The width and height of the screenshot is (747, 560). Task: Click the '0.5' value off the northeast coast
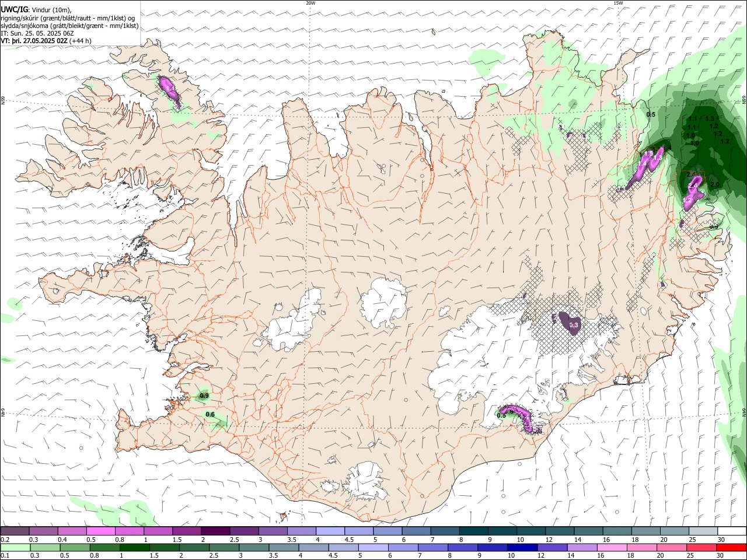point(651,114)
